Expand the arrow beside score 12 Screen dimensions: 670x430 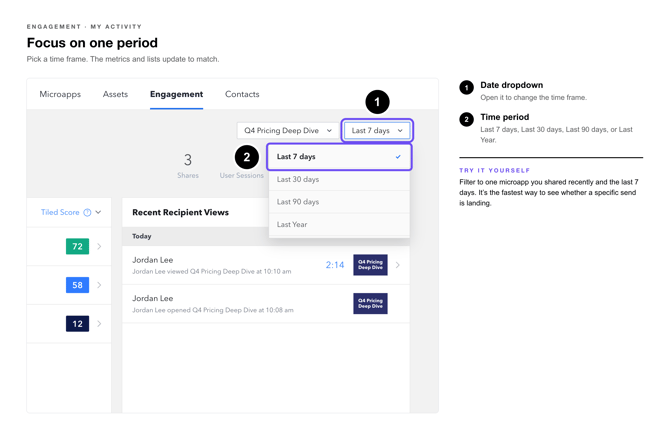pyautogui.click(x=99, y=324)
